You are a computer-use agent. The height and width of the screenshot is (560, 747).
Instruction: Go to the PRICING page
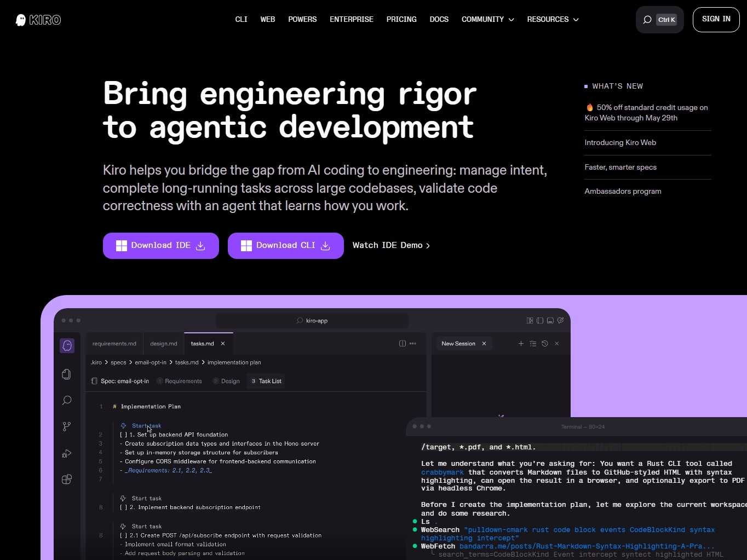pyautogui.click(x=401, y=20)
